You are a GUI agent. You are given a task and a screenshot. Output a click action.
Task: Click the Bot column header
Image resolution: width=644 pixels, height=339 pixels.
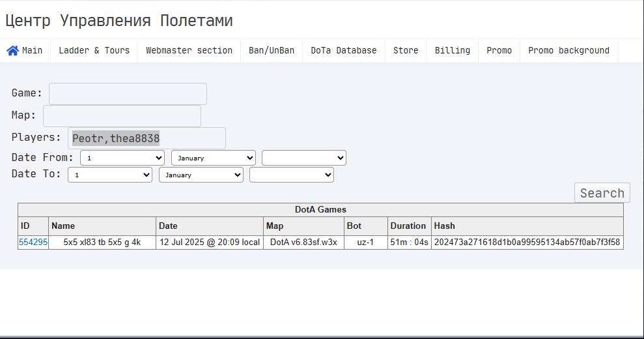click(x=365, y=226)
